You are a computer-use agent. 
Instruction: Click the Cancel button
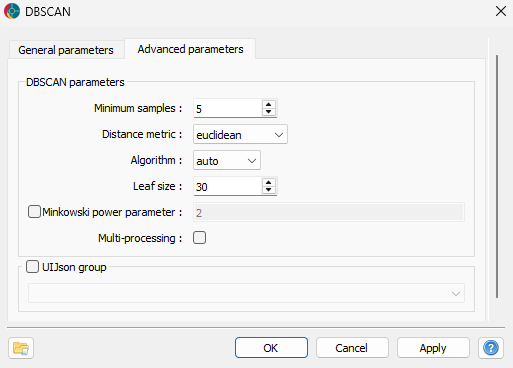(x=352, y=348)
